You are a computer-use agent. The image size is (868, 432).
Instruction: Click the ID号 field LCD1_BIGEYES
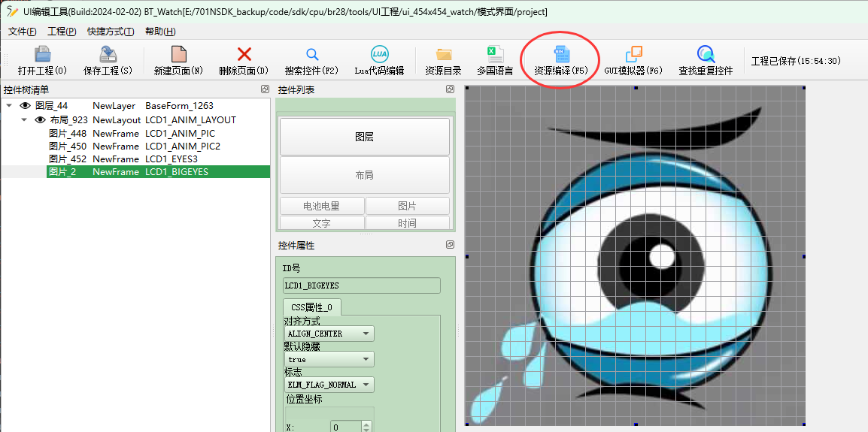tap(362, 285)
